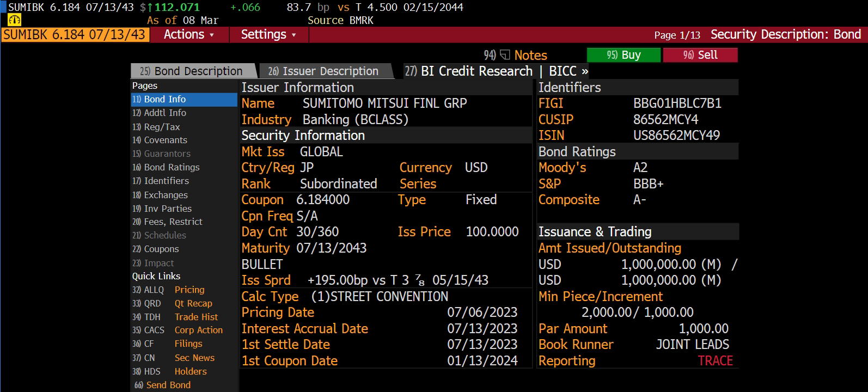Click the issuer Name field label
Viewport: 868px width, 392px height.
[258, 103]
